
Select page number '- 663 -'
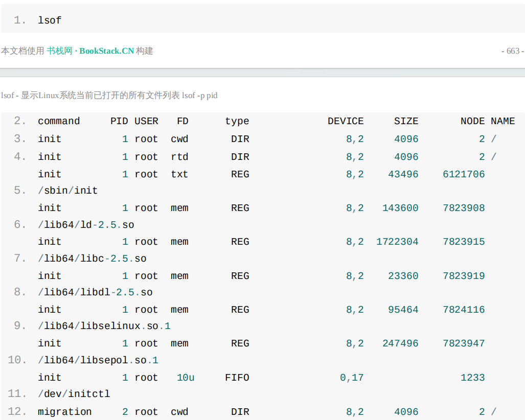[513, 51]
